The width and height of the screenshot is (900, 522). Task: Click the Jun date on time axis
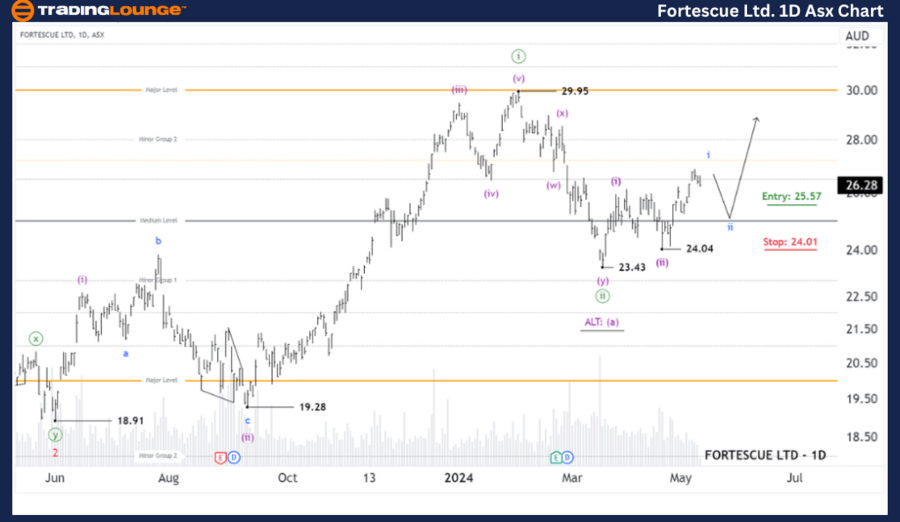click(55, 478)
